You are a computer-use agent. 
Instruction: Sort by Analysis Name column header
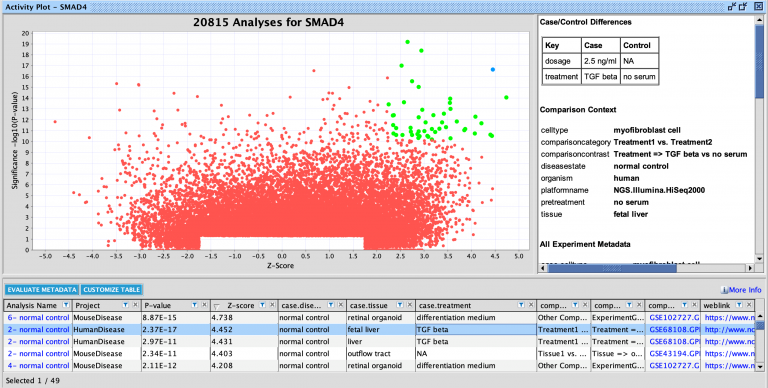point(32,305)
